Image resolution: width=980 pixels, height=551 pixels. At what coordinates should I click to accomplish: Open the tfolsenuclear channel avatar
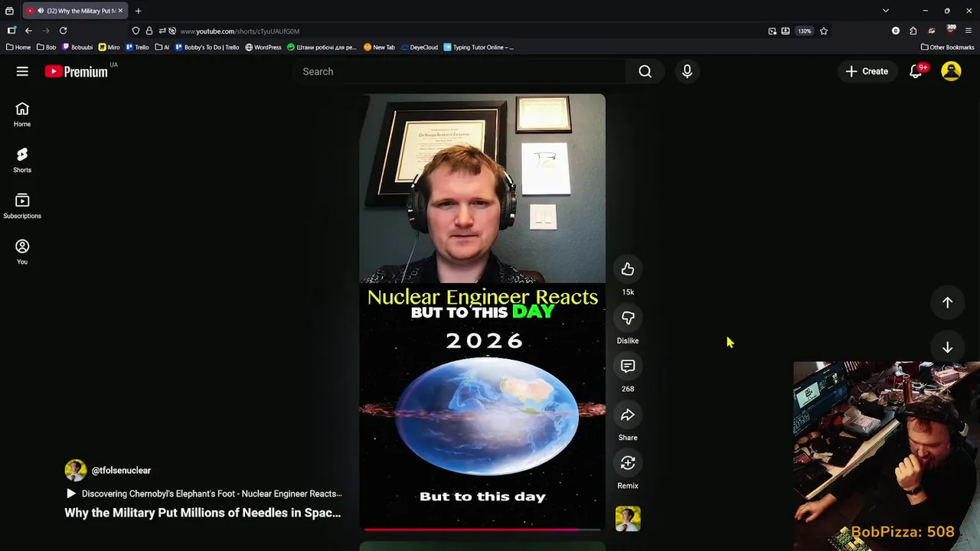pyautogui.click(x=76, y=471)
